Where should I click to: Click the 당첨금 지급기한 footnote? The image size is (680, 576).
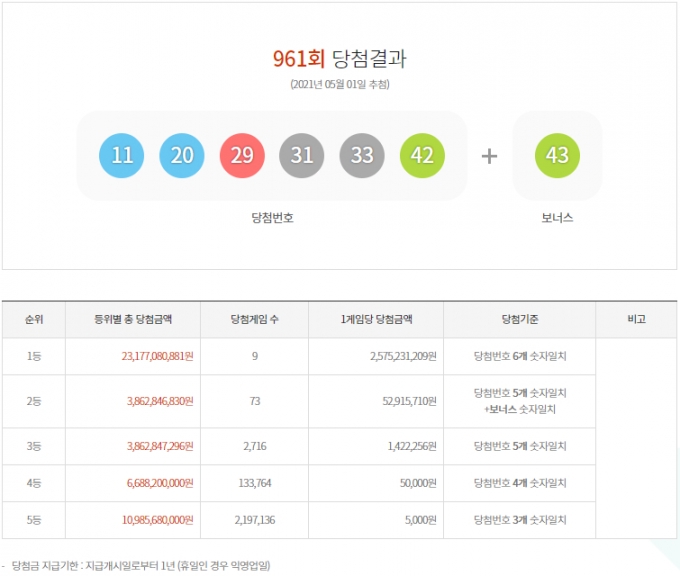140,566
